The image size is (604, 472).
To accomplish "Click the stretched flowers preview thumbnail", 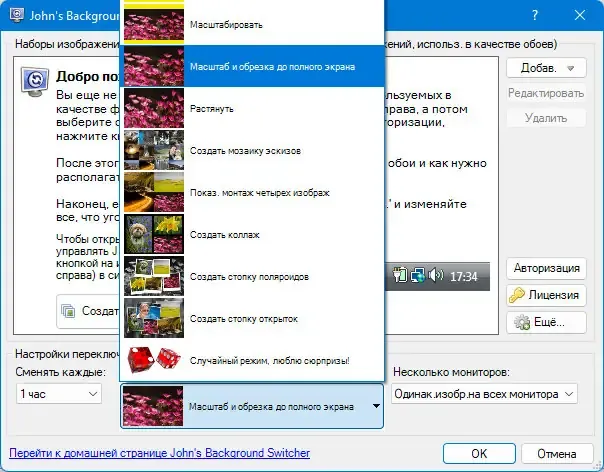I will click(154, 108).
